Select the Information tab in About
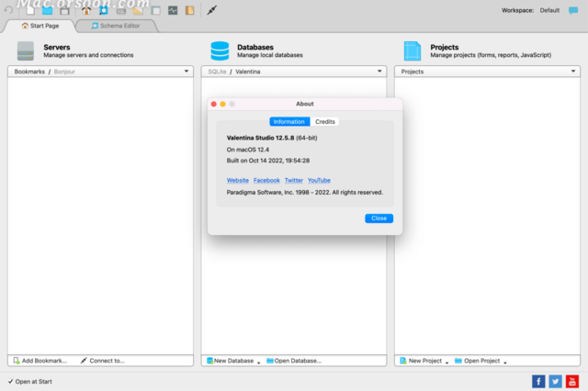 point(289,122)
